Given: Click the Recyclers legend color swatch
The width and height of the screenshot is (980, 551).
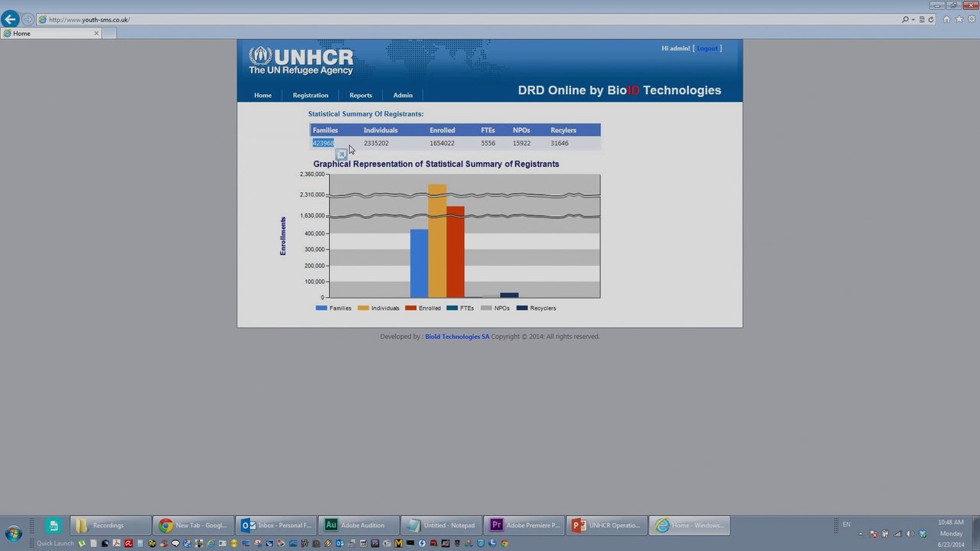Looking at the screenshot, I should point(522,308).
